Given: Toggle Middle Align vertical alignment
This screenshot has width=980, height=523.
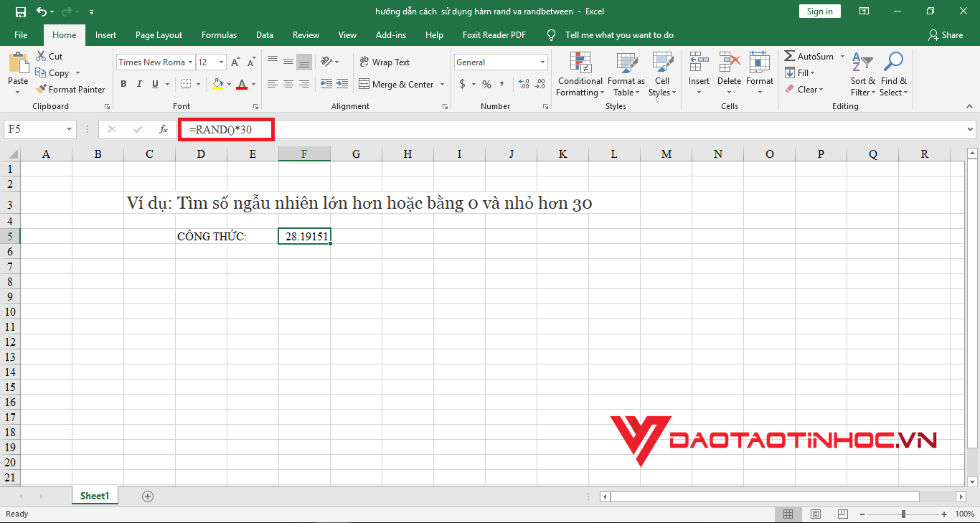Looking at the screenshot, I should point(288,62).
